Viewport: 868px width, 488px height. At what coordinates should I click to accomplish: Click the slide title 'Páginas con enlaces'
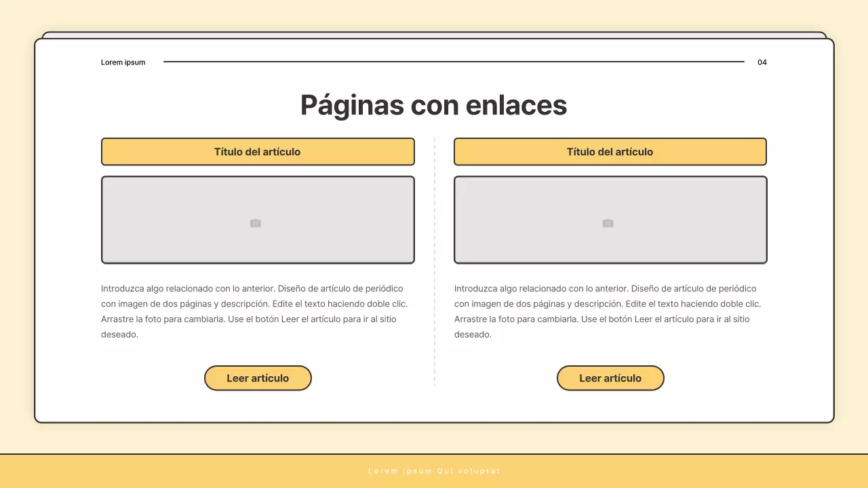433,104
